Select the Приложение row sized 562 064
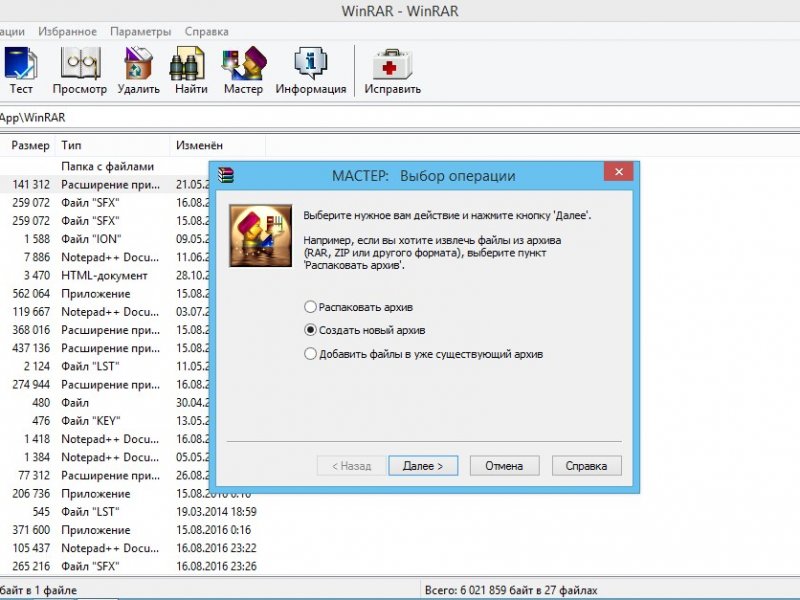The image size is (800, 600). pyautogui.click(x=105, y=293)
